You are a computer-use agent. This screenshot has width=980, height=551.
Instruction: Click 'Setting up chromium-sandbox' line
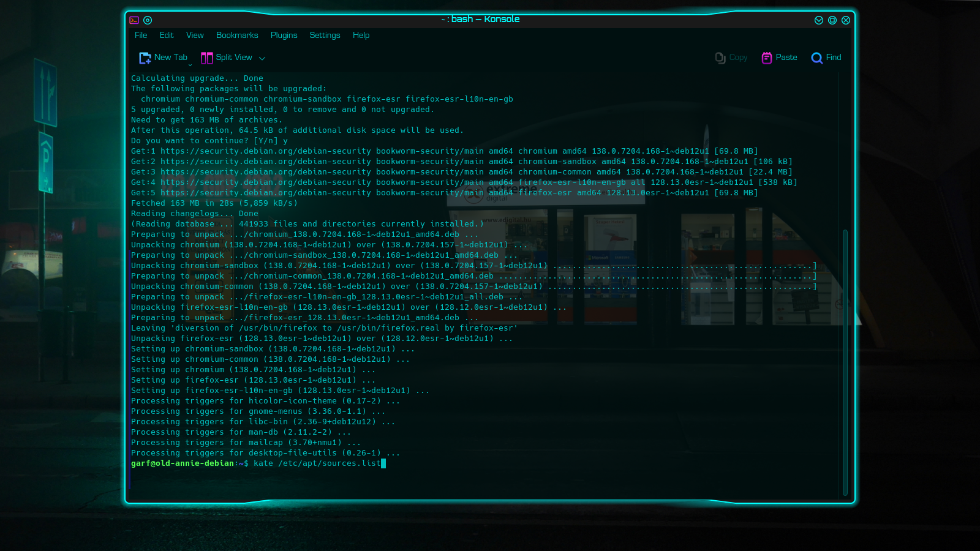coord(273,349)
